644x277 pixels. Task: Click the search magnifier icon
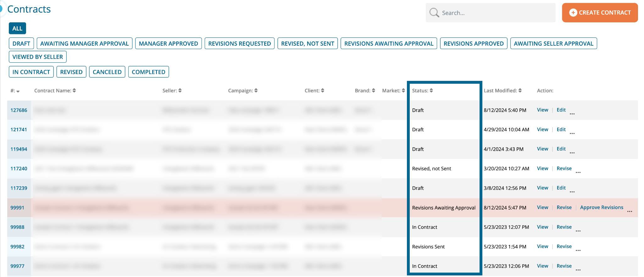click(434, 13)
